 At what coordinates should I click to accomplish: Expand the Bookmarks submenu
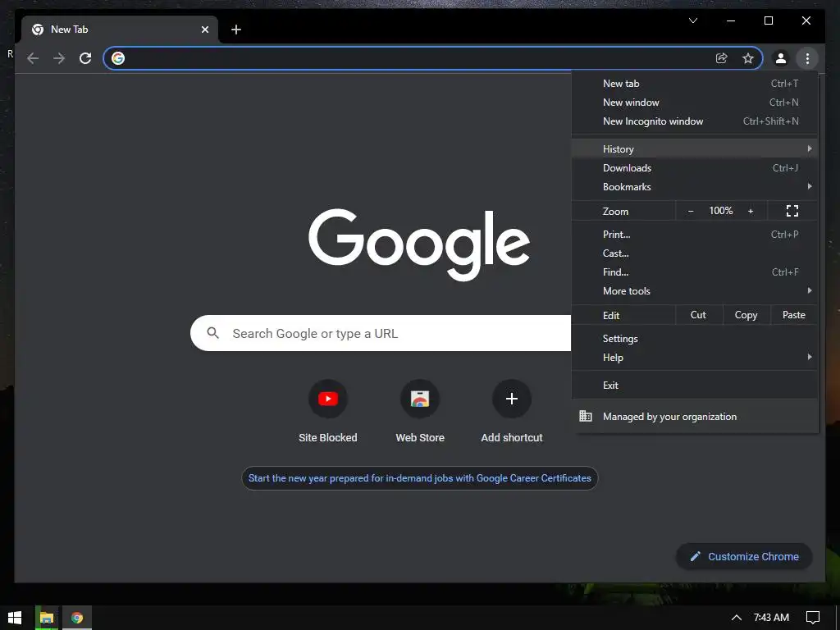(x=695, y=186)
